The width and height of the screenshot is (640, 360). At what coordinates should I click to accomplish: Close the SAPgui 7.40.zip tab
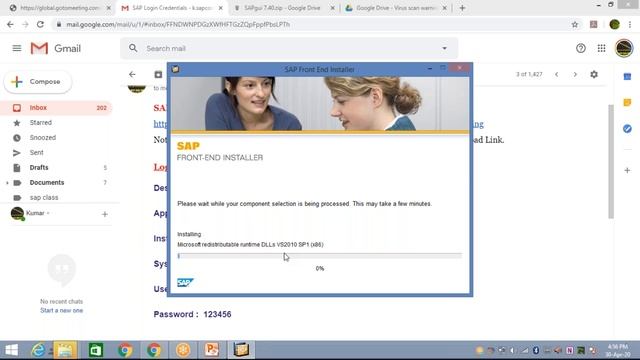tap(332, 8)
